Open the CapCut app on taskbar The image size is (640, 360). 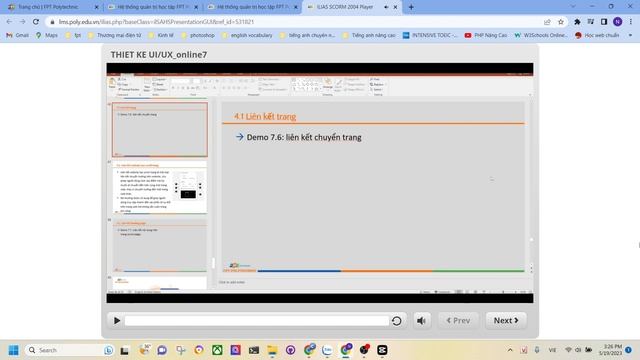tap(382, 350)
